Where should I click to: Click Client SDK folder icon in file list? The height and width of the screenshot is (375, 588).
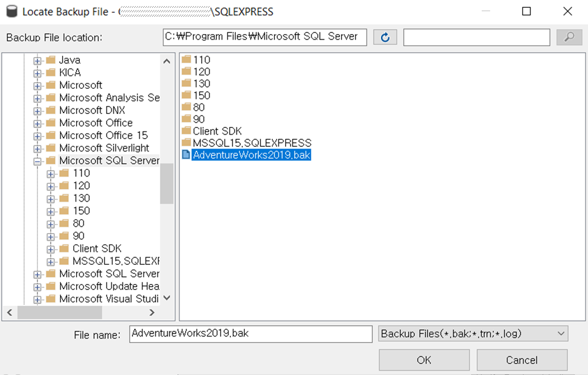click(x=186, y=131)
